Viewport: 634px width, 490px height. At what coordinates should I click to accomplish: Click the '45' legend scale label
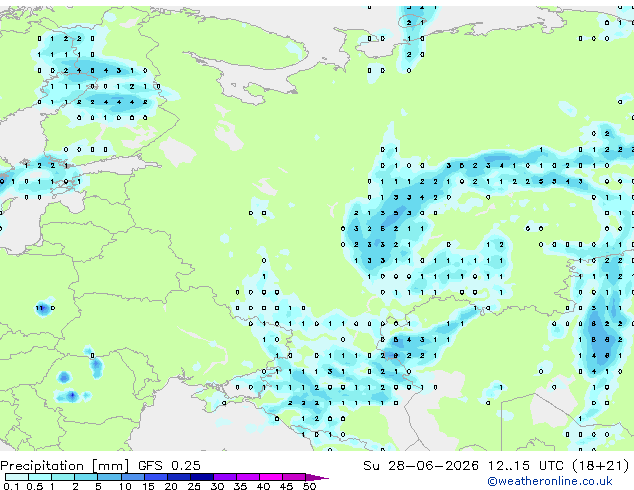tap(286, 486)
